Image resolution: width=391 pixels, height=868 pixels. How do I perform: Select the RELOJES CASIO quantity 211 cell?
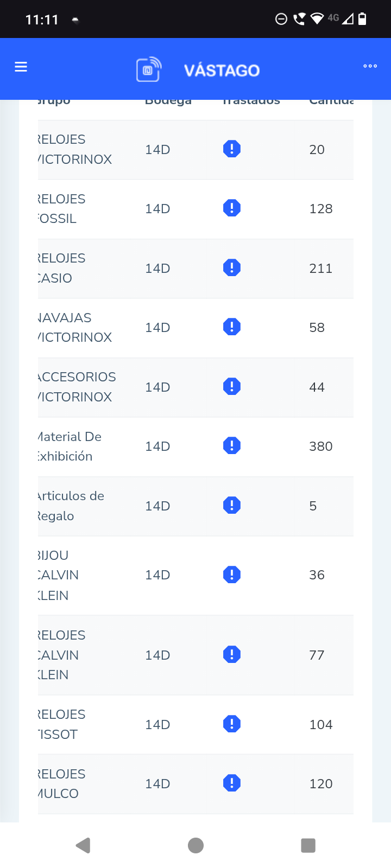coord(320,269)
